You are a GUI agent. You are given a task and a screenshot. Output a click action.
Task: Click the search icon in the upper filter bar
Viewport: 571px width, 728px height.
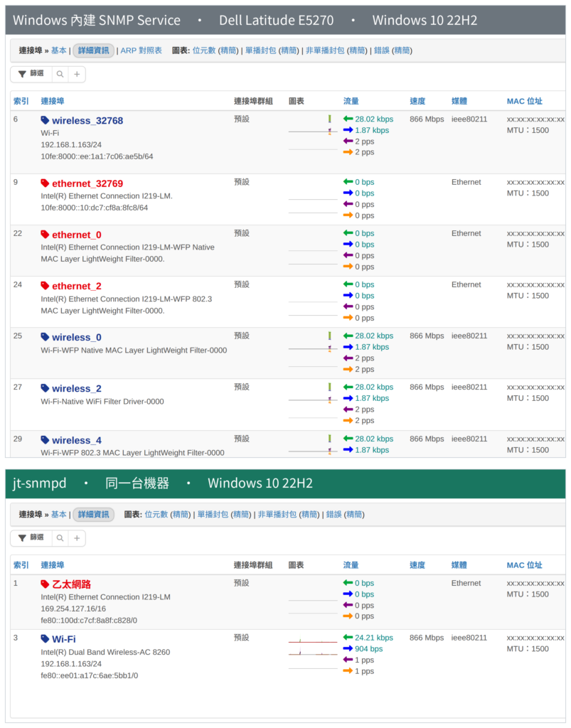click(x=60, y=74)
